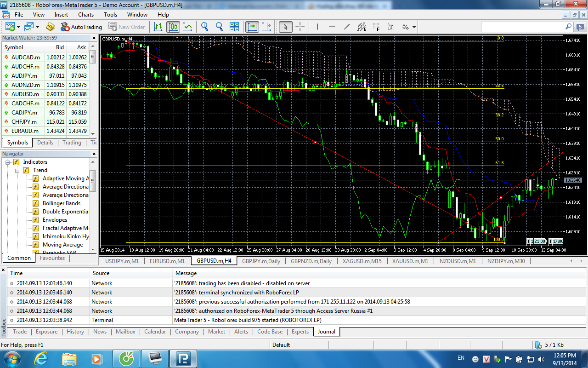Click the toolbar search input field
The width and height of the screenshot is (588, 368).
click(x=522, y=27)
